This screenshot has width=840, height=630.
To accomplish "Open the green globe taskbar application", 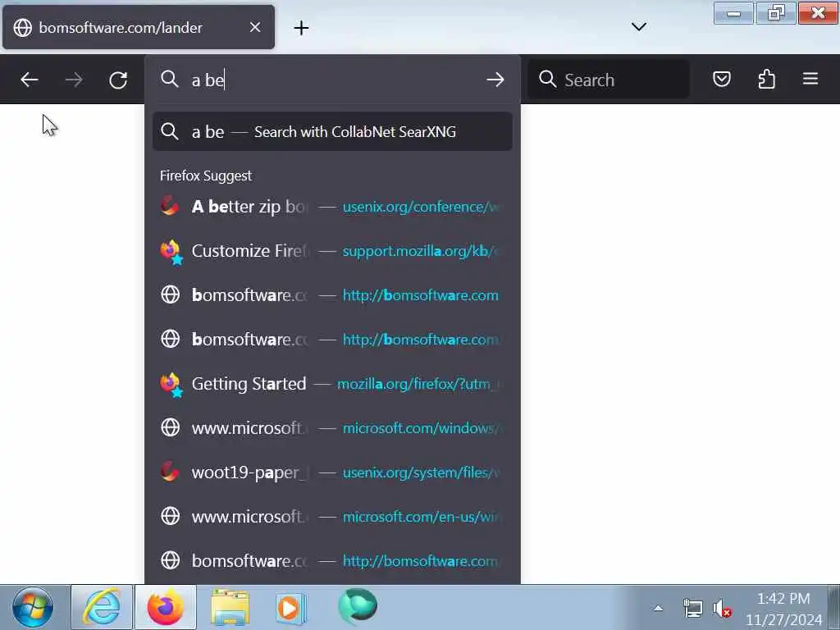I will 358,606.
